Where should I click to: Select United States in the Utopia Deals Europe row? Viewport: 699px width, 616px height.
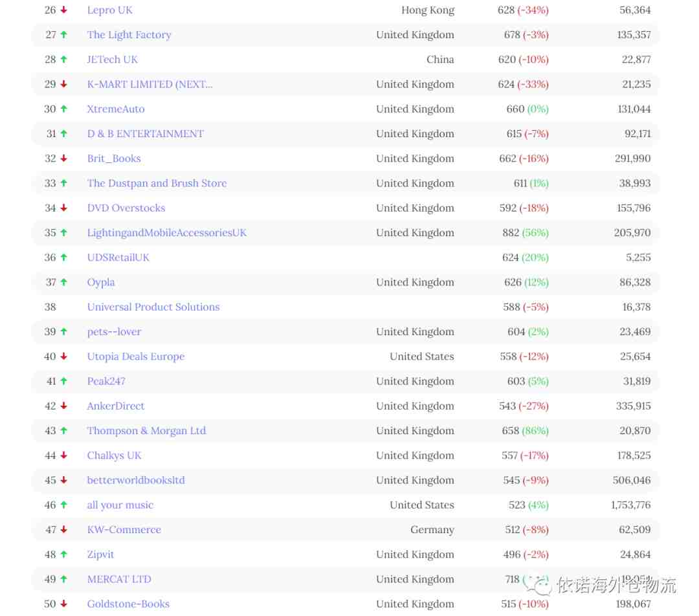pyautogui.click(x=422, y=357)
